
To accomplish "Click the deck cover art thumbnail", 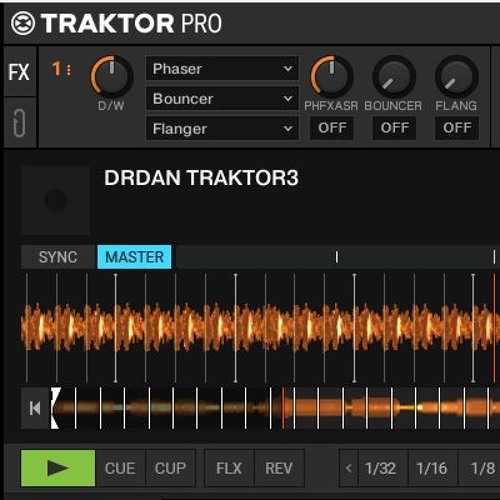I will pos(56,200).
